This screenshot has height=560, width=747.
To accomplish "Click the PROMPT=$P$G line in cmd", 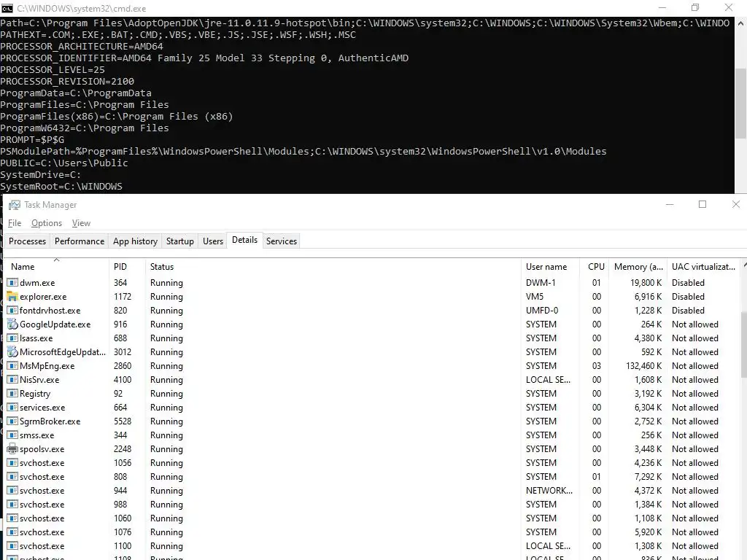I will pos(32,139).
